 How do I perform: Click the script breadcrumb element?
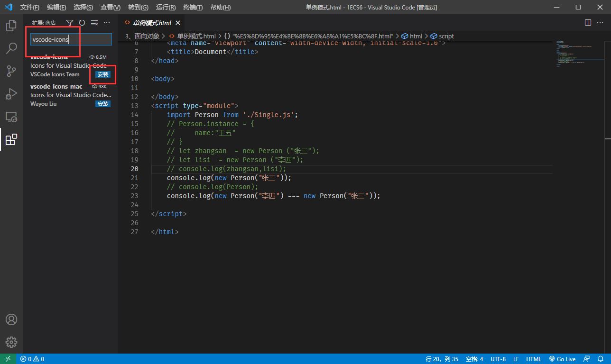(x=442, y=36)
